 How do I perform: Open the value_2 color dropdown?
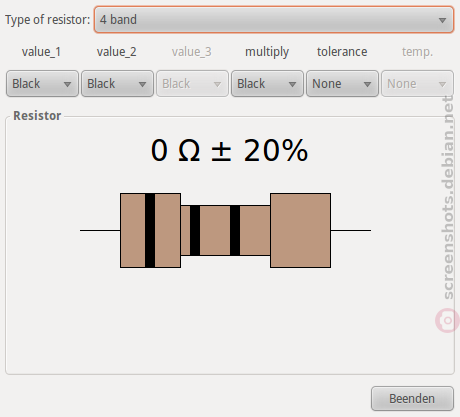(x=117, y=84)
